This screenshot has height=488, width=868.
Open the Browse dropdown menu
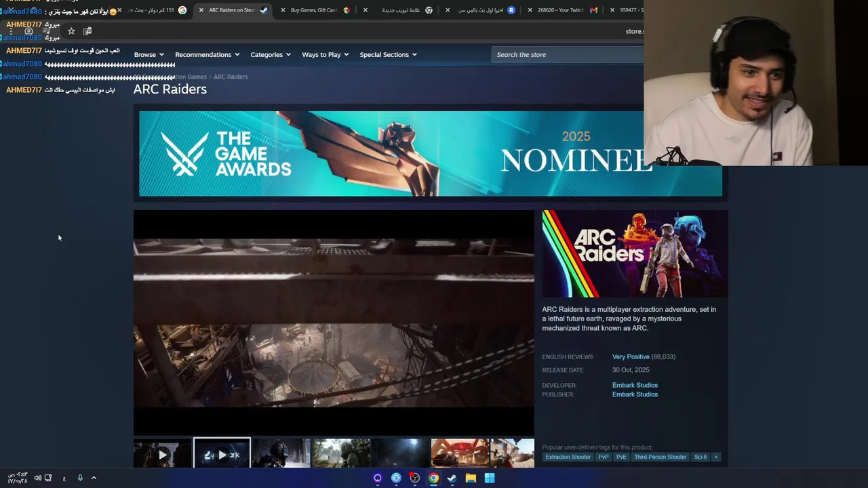149,54
